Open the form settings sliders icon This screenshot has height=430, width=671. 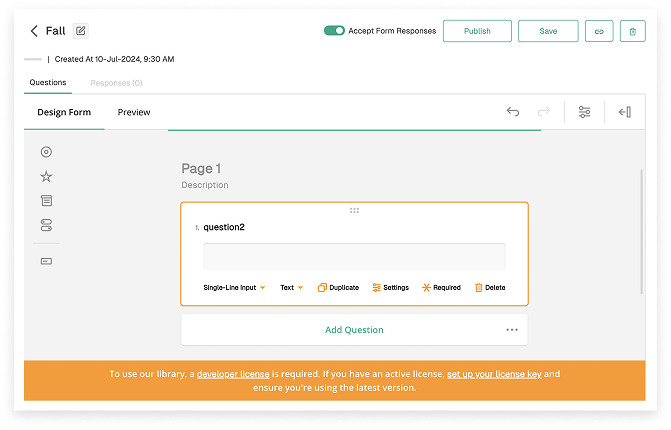click(584, 112)
